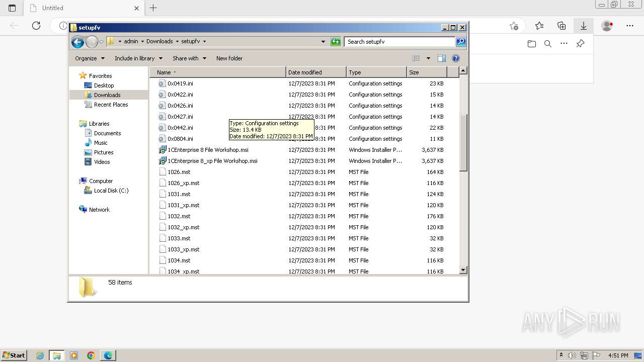
Task: Open browser Settings and more menu
Action: coord(630,26)
